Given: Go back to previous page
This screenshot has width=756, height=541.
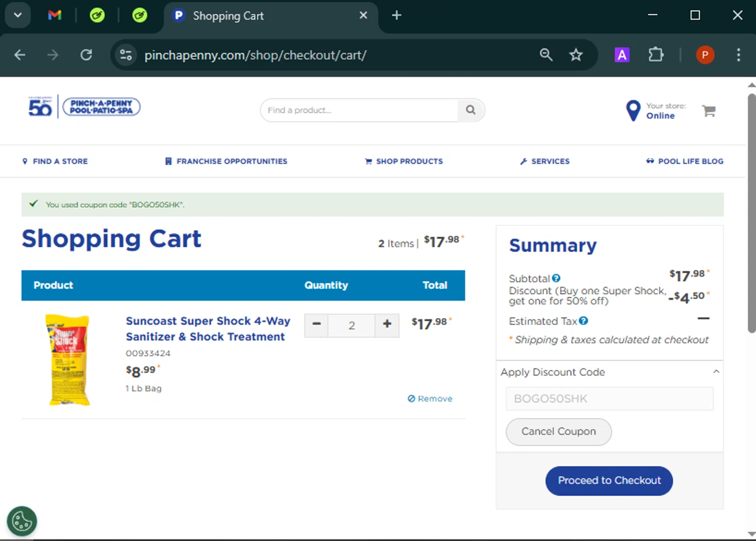Looking at the screenshot, I should click(x=20, y=54).
